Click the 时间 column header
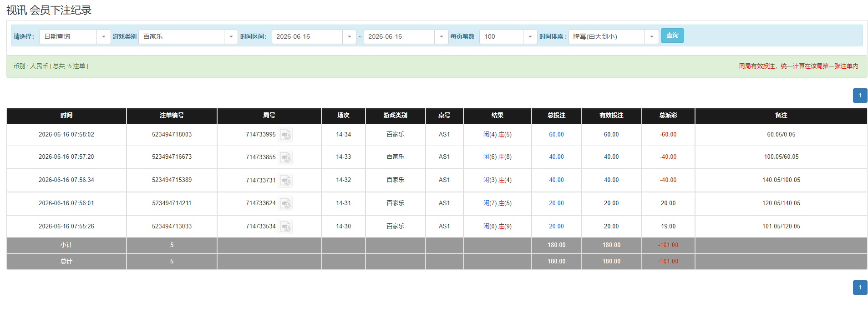The width and height of the screenshot is (868, 313). pos(66,116)
